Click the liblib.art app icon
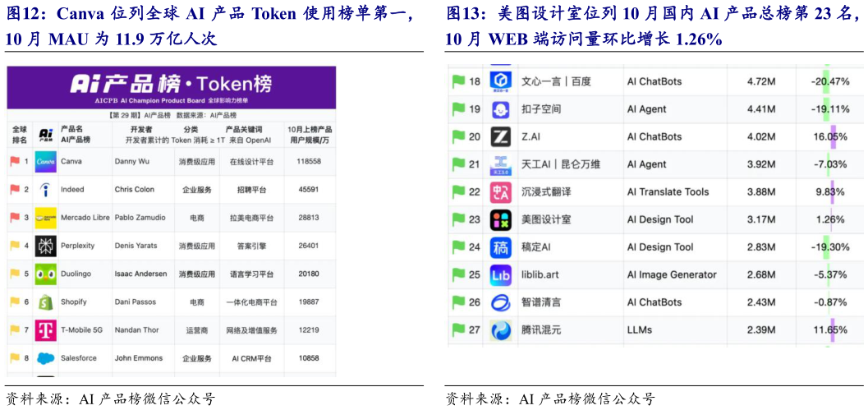Viewport: 868px width, 410px height. 501,274
